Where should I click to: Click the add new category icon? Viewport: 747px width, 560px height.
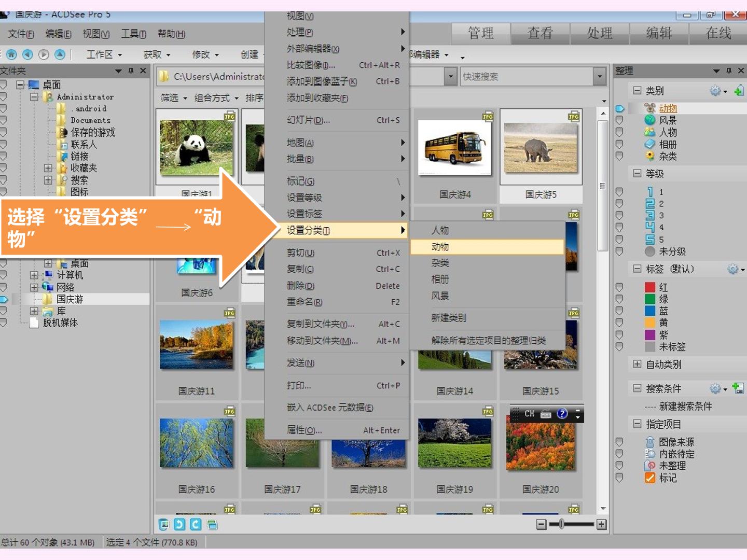pos(739,91)
